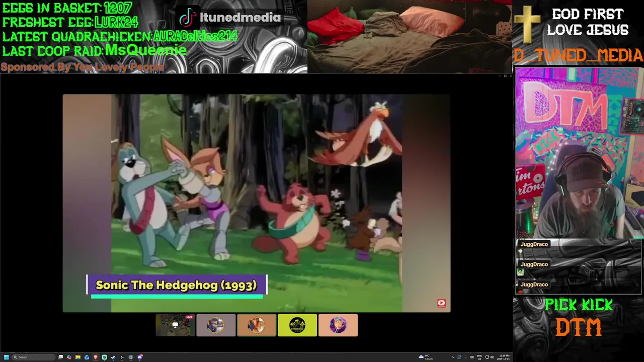Image resolution: width=644 pixels, height=362 pixels.
Task: Open the volume control in system tray
Action: pos(492,357)
